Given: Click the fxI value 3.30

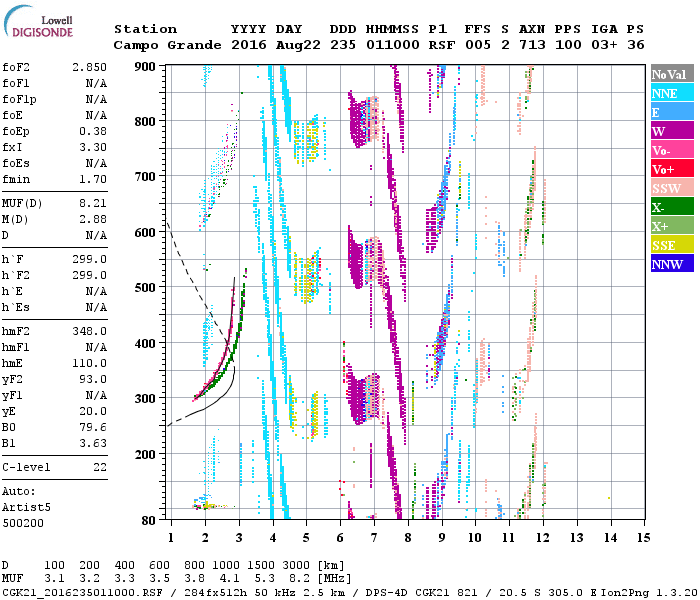Looking at the screenshot, I should click(x=93, y=147).
